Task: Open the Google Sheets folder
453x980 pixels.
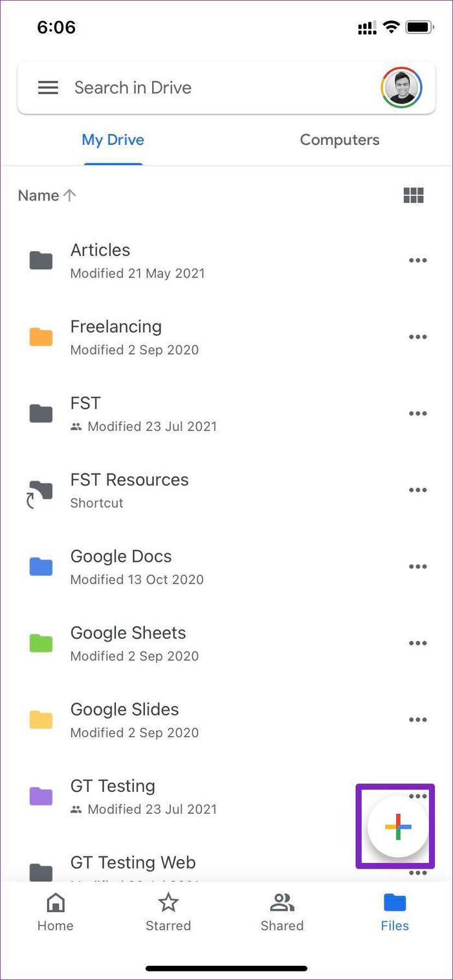Action: click(x=226, y=643)
